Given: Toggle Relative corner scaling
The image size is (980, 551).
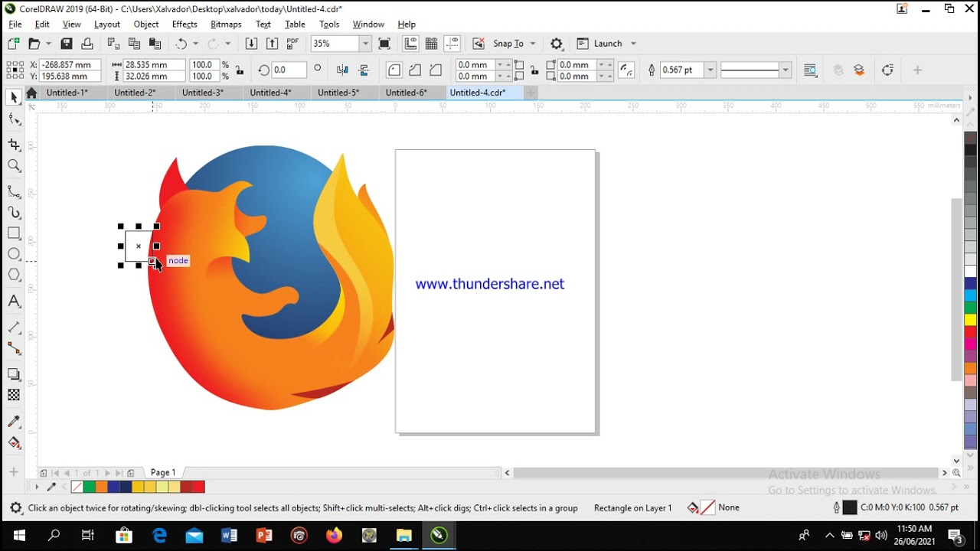Looking at the screenshot, I should (626, 70).
